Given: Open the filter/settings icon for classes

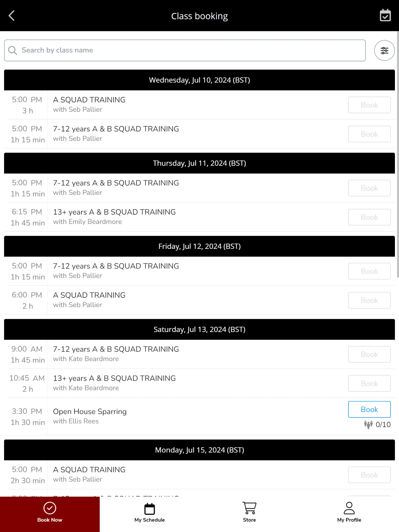Looking at the screenshot, I should [384, 50].
